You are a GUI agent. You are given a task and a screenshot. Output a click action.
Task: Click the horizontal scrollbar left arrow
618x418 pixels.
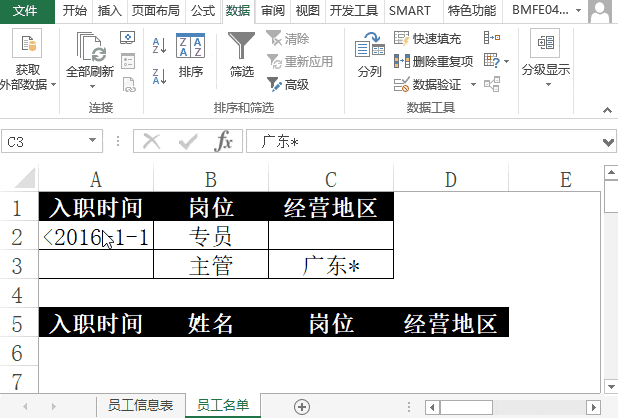tap(432, 407)
